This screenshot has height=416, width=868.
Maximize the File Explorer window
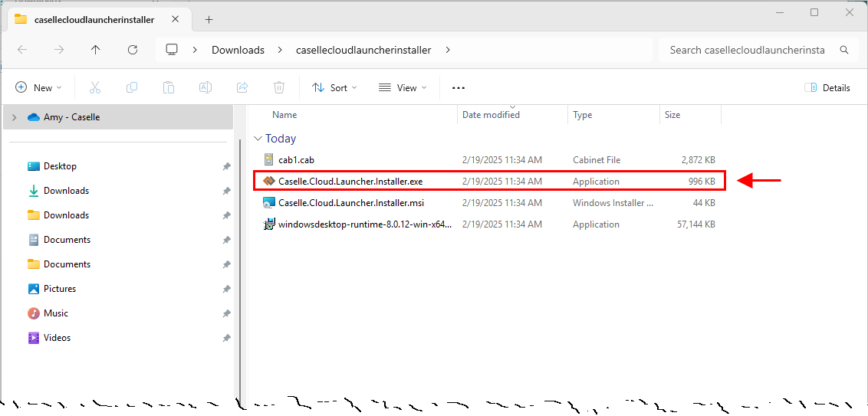point(814,12)
